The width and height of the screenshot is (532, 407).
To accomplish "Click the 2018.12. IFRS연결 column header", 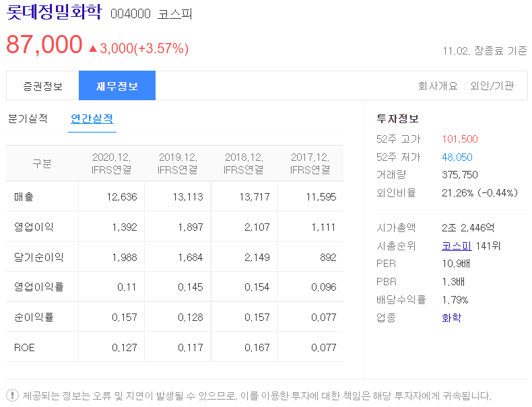I will pos(244,163).
